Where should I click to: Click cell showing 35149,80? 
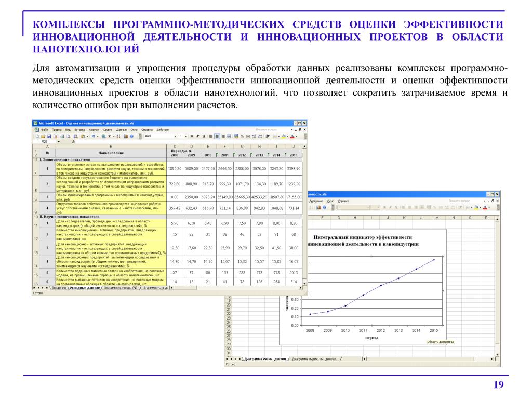[225, 197]
